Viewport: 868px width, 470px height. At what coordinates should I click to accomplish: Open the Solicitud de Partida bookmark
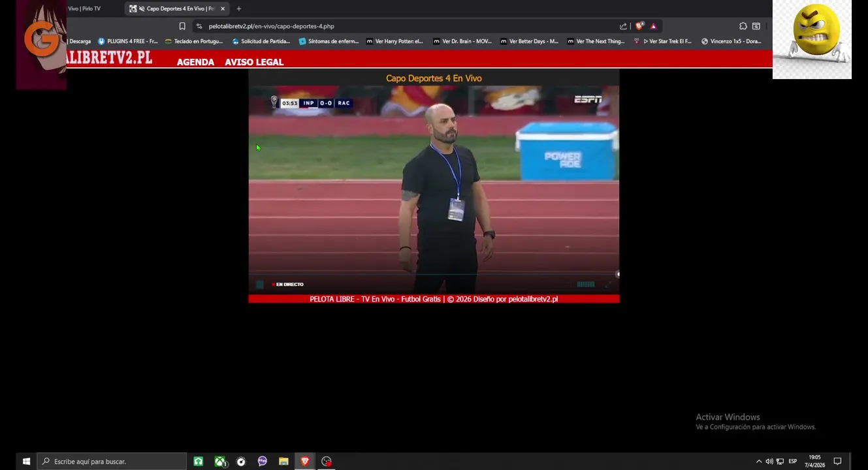click(x=261, y=41)
